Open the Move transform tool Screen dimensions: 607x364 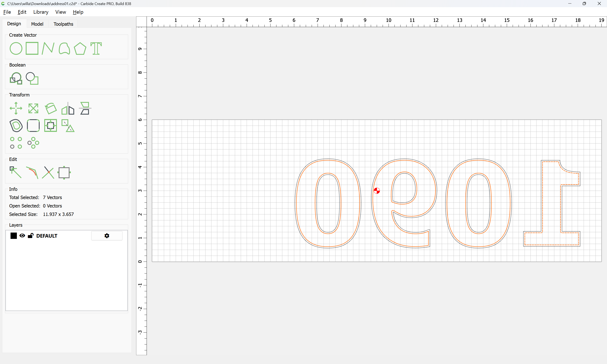(x=16, y=108)
